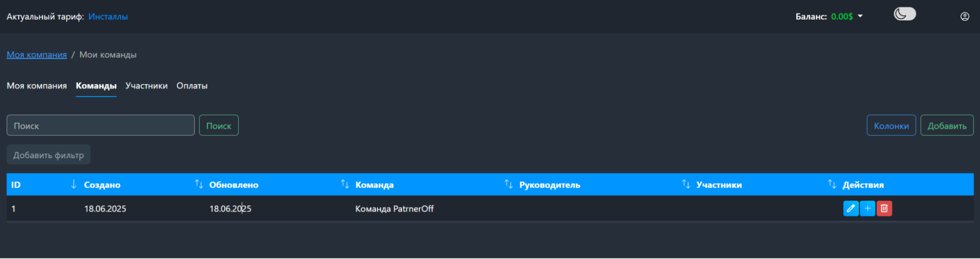Viewport: 980px width, 259px height.
Task: Open the user profile icon
Action: pyautogui.click(x=965, y=17)
